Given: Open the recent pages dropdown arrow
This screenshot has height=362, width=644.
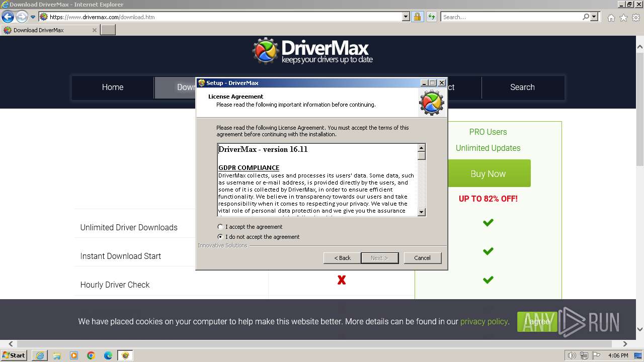Looking at the screenshot, I should pyautogui.click(x=33, y=17).
